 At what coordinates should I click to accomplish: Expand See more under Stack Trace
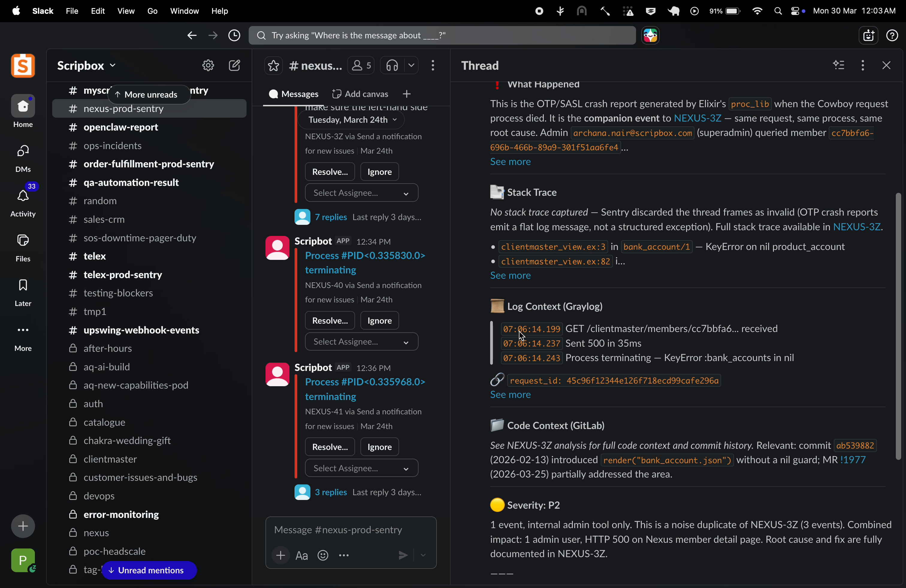coord(510,276)
